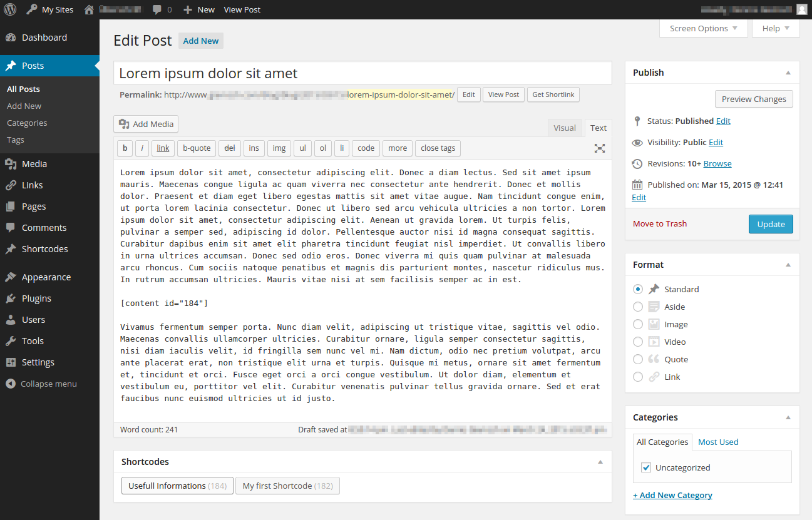Toggle distraction-free fullscreen editor icon
The width and height of the screenshot is (812, 520).
(600, 148)
